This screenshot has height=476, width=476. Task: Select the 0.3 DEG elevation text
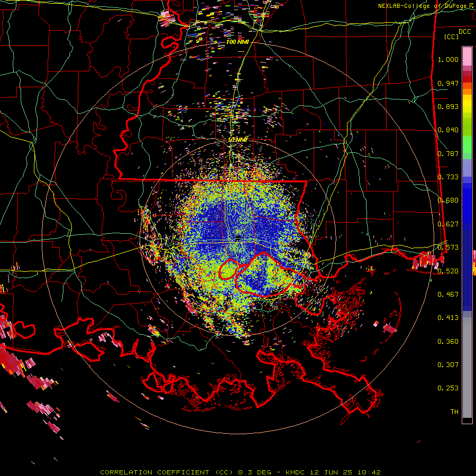(255, 472)
